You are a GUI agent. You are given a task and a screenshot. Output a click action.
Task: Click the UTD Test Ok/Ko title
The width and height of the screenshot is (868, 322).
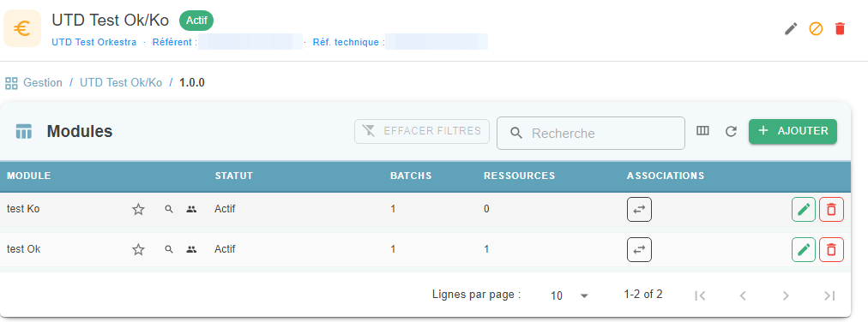click(110, 21)
